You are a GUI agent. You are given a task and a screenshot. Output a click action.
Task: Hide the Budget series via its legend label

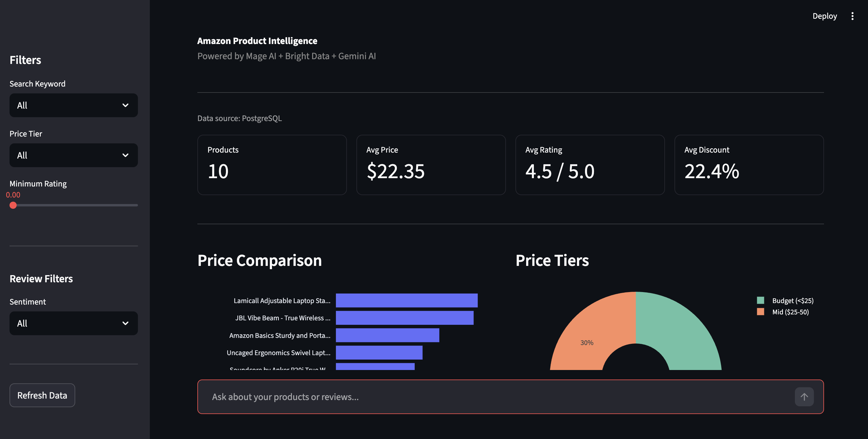tap(792, 300)
